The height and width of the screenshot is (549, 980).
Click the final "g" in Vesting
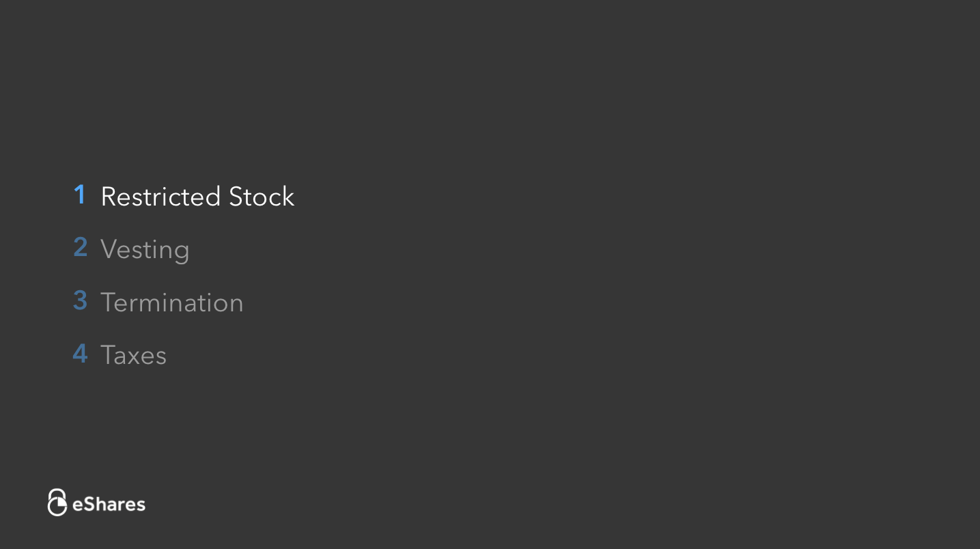click(182, 252)
